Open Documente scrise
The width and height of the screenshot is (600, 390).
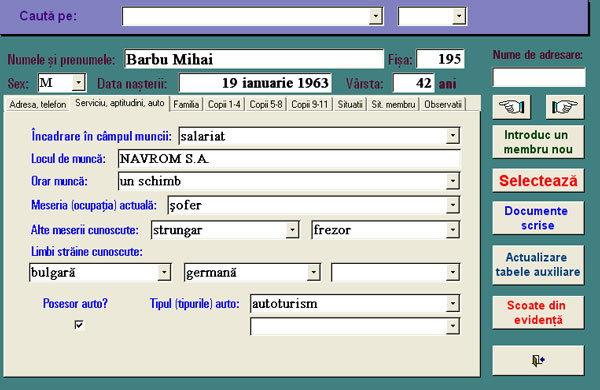coord(538,218)
